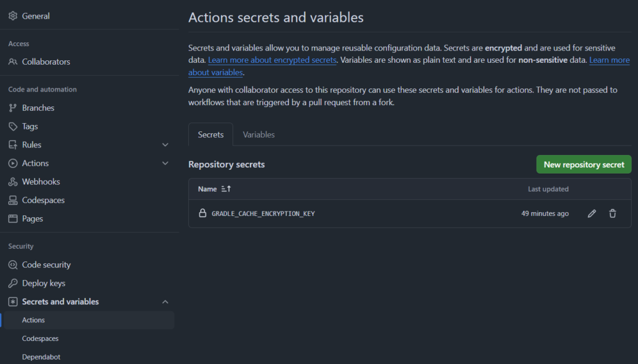Open Code security via shield icon

[12, 264]
